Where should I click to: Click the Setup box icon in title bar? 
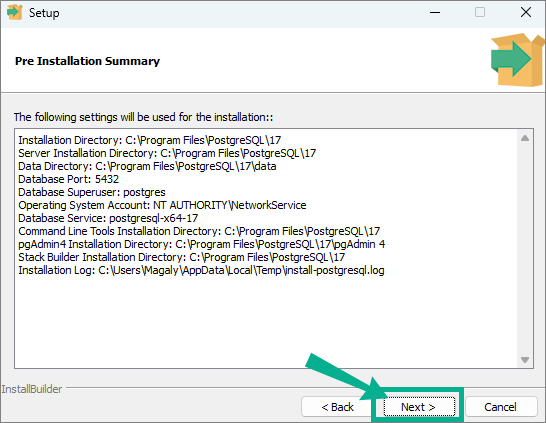click(x=15, y=12)
